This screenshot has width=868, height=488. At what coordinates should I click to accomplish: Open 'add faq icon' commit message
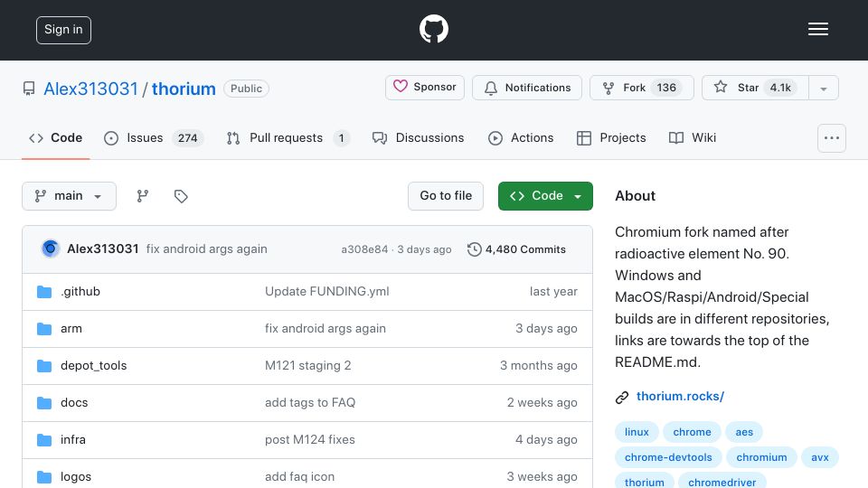(299, 477)
